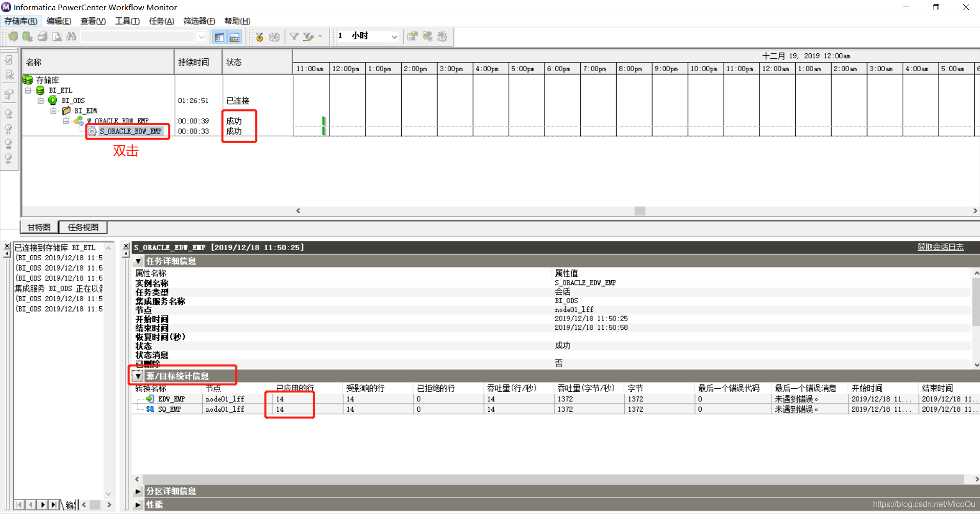The width and height of the screenshot is (980, 514).
Task: Click the sidebar sort arrow icon
Action: [x=9, y=94]
